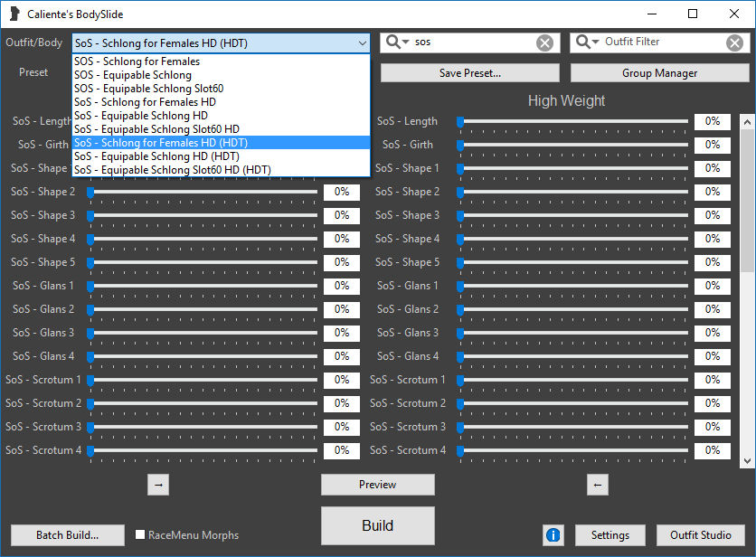756x557 pixels.
Task: Open the Settings dialog
Action: tap(610, 535)
